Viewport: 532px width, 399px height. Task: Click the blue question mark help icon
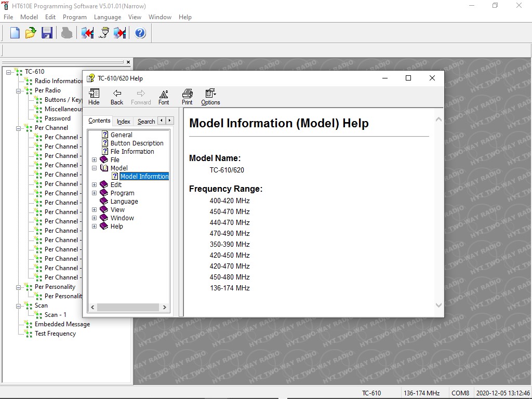point(140,33)
